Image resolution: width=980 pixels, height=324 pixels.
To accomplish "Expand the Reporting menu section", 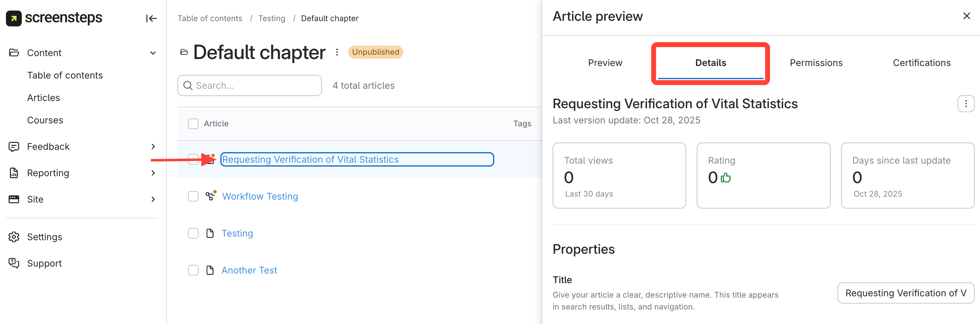I will 153,173.
